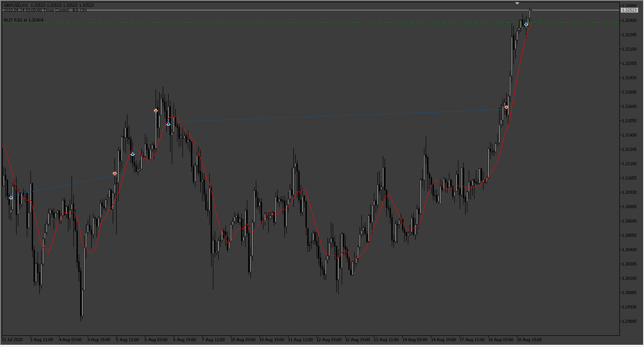Click the 1.31930 price axis label
Screen dimensions: 644x347
click(629, 77)
